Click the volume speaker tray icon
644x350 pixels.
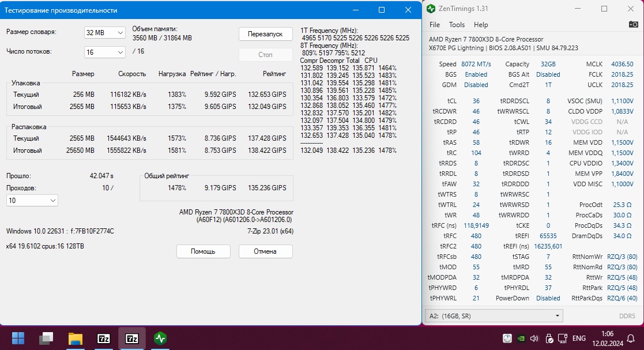click(534, 338)
